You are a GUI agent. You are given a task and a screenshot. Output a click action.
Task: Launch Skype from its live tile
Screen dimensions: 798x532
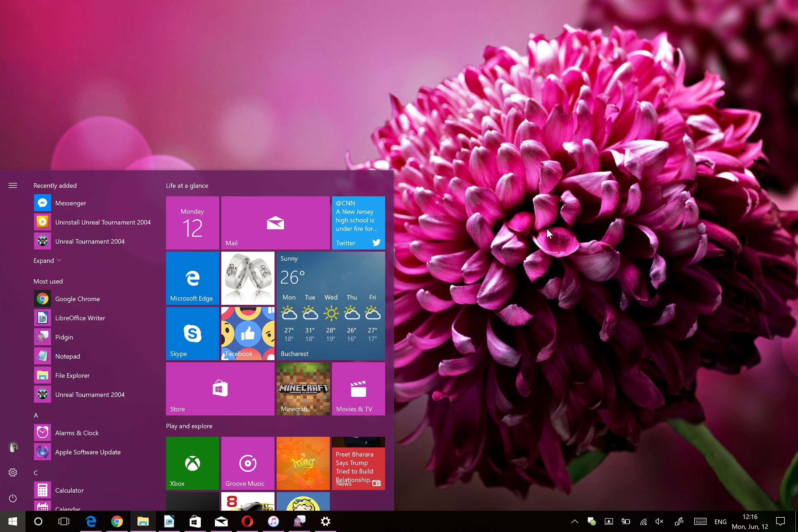[x=192, y=333]
